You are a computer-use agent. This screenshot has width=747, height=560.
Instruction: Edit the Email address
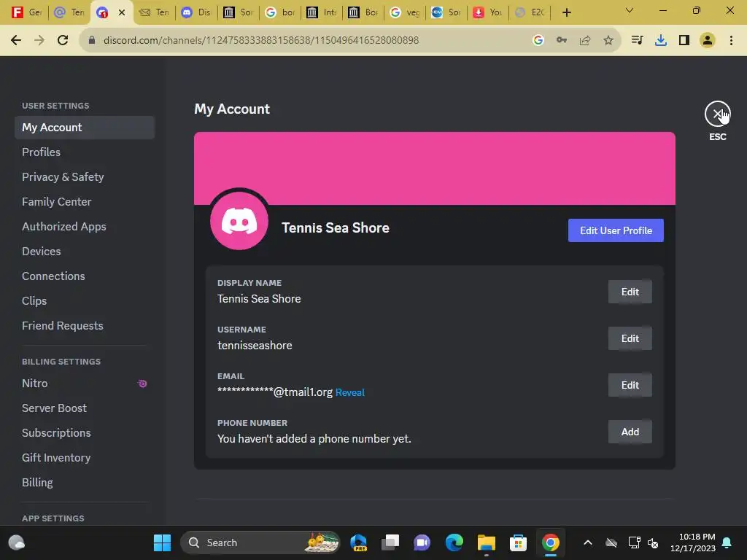click(x=630, y=385)
